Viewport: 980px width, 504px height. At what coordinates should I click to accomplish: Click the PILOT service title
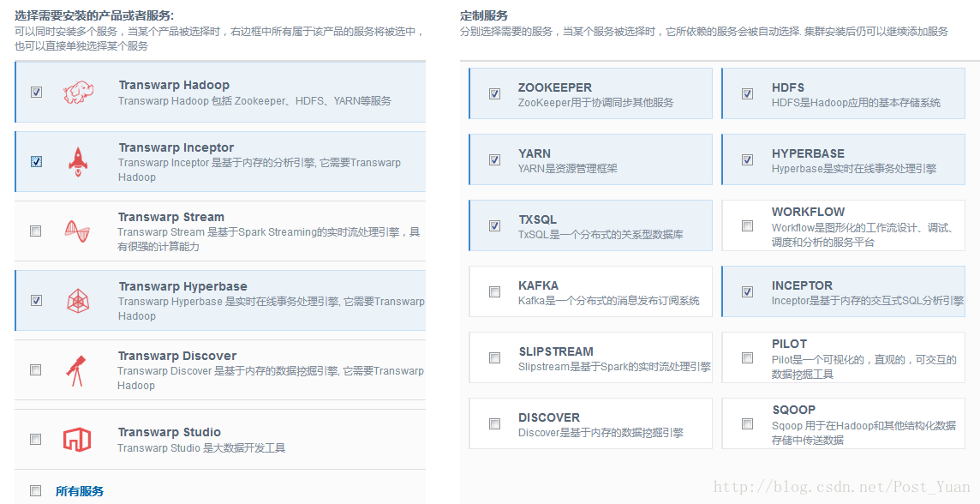coord(789,344)
